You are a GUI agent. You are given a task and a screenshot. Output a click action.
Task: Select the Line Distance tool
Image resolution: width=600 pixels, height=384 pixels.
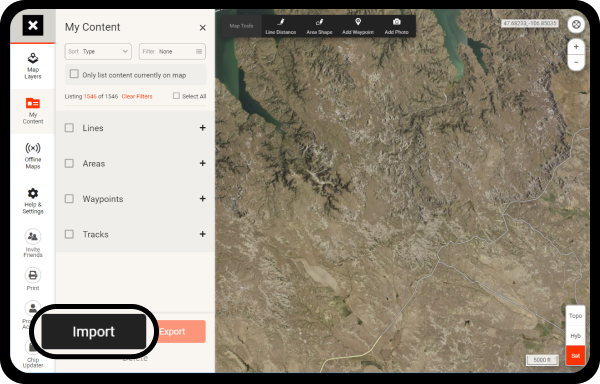[281, 26]
